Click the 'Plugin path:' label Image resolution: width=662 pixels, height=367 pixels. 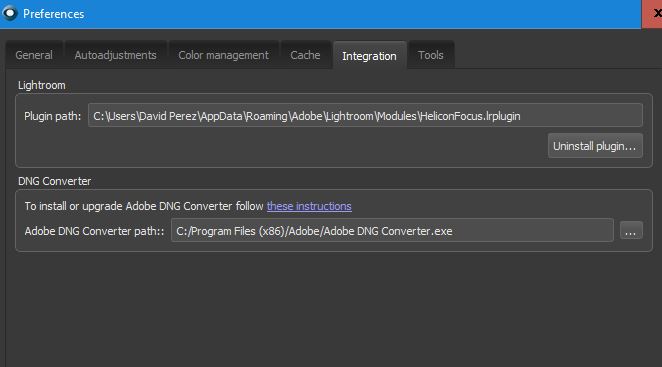52,116
